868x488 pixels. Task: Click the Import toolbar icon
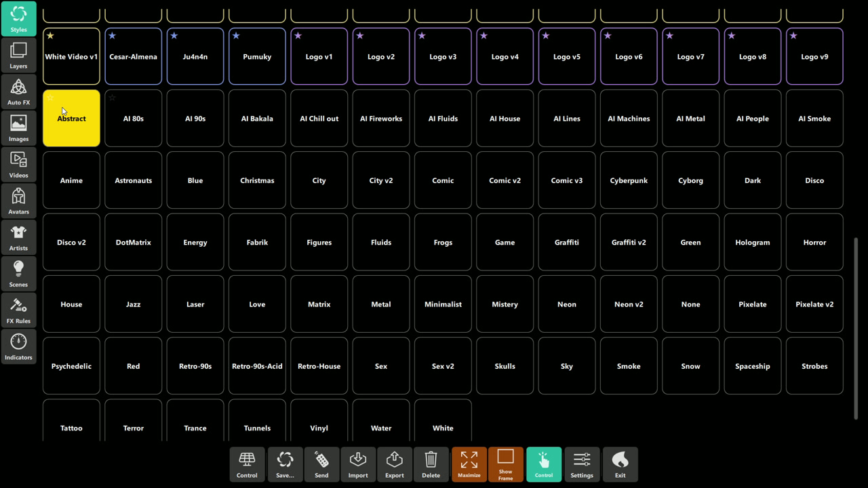pos(358,464)
